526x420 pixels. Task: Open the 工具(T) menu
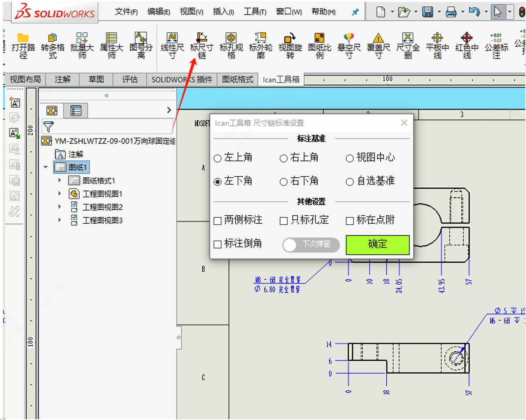(x=255, y=12)
